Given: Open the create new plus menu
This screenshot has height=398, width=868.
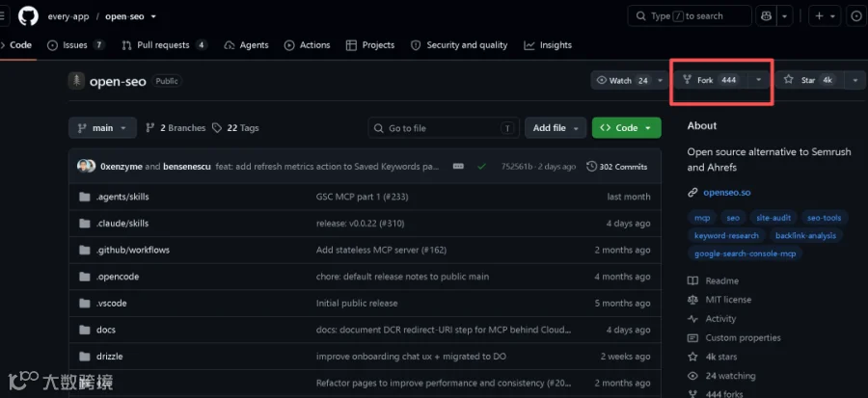Looking at the screenshot, I should 825,16.
